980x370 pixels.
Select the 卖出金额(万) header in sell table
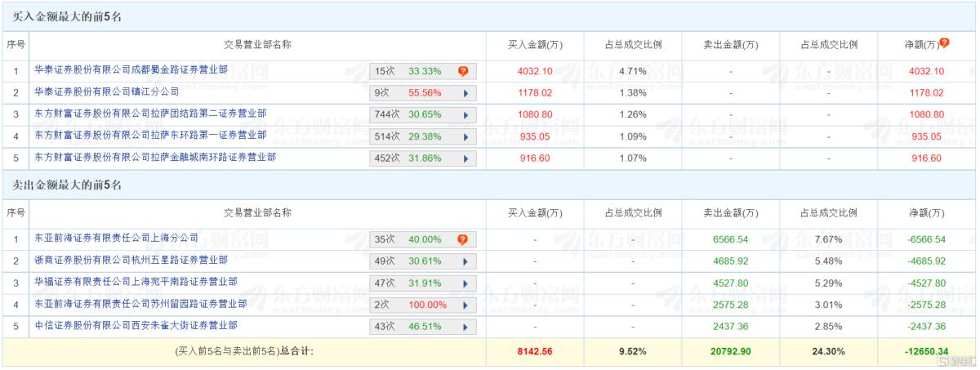pyautogui.click(x=731, y=212)
